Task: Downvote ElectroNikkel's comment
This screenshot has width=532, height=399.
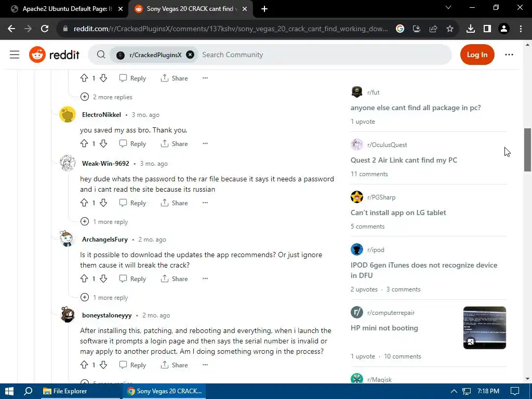Action: pos(103,143)
